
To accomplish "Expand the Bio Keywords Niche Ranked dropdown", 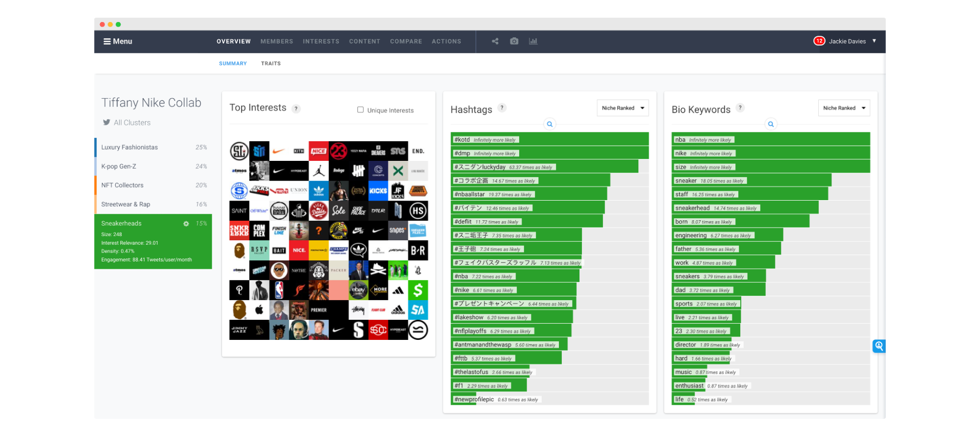I will click(844, 108).
